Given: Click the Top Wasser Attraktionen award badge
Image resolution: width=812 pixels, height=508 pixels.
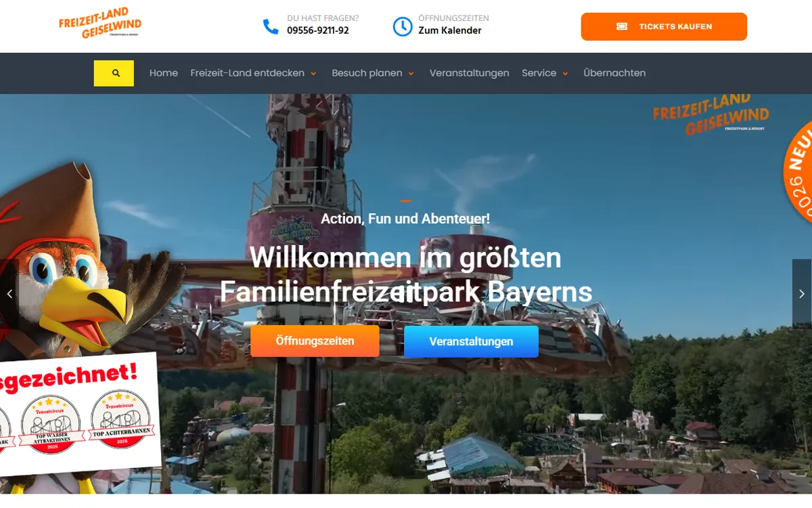Looking at the screenshot, I should pyautogui.click(x=51, y=425).
